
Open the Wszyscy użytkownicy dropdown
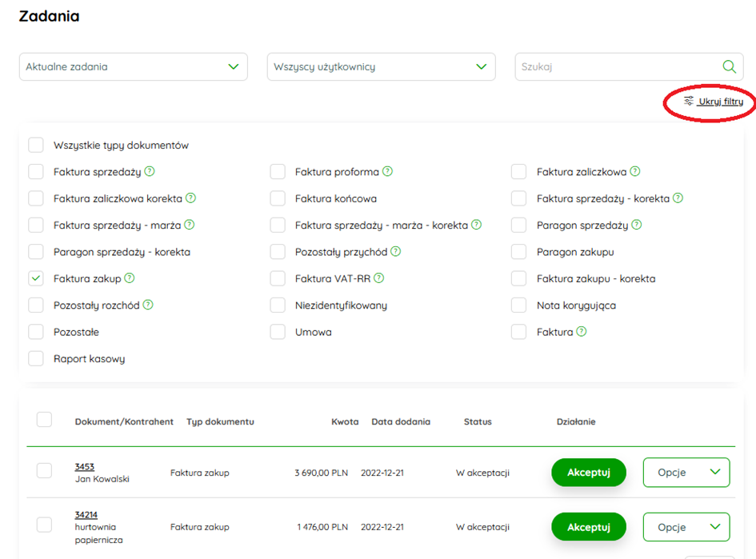point(382,66)
